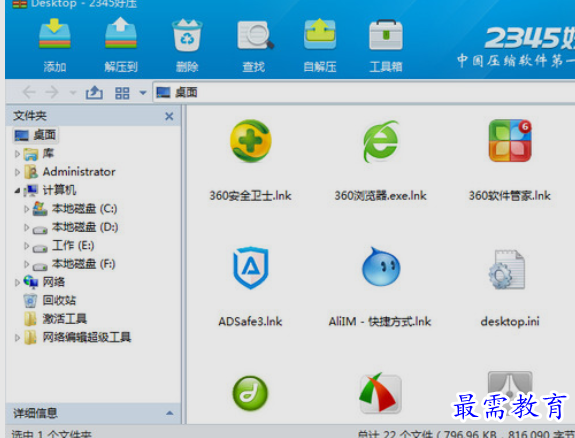
Task: Expand 工作 (E:) drive node
Action: coord(26,245)
